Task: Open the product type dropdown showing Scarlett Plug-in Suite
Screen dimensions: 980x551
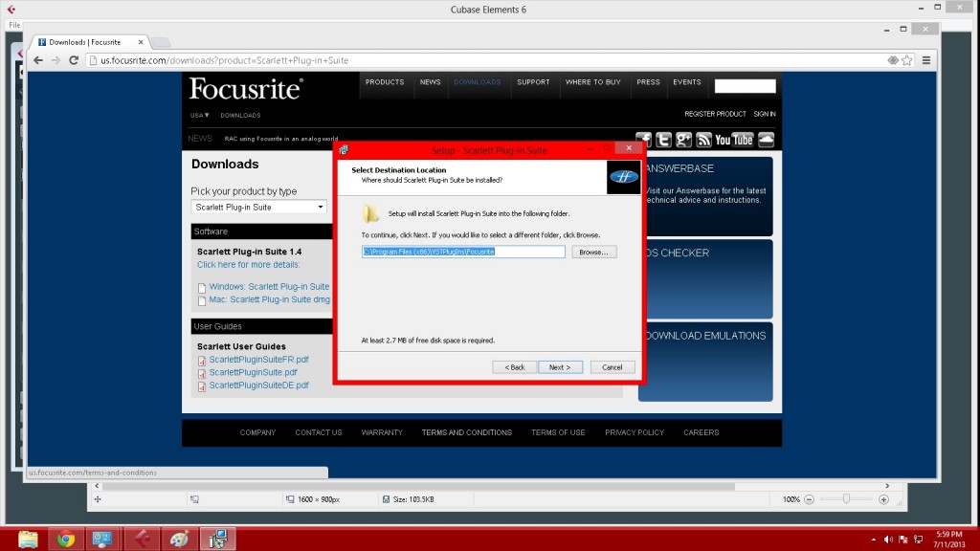Action: 258,207
